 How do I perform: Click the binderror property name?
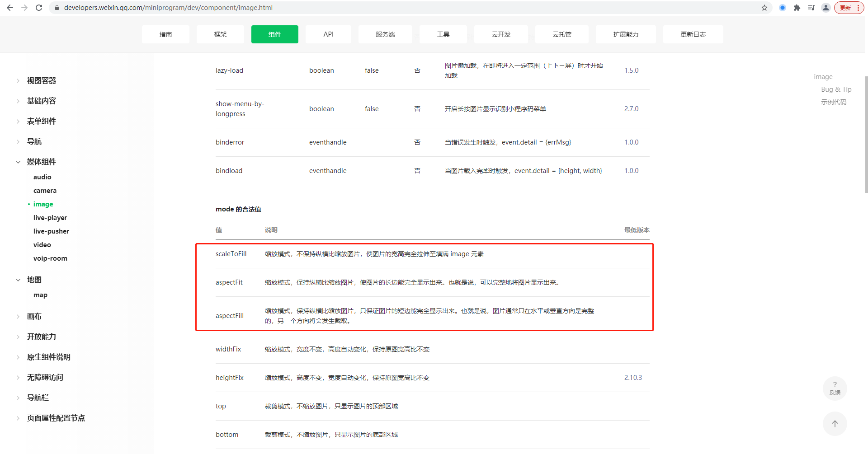point(230,142)
